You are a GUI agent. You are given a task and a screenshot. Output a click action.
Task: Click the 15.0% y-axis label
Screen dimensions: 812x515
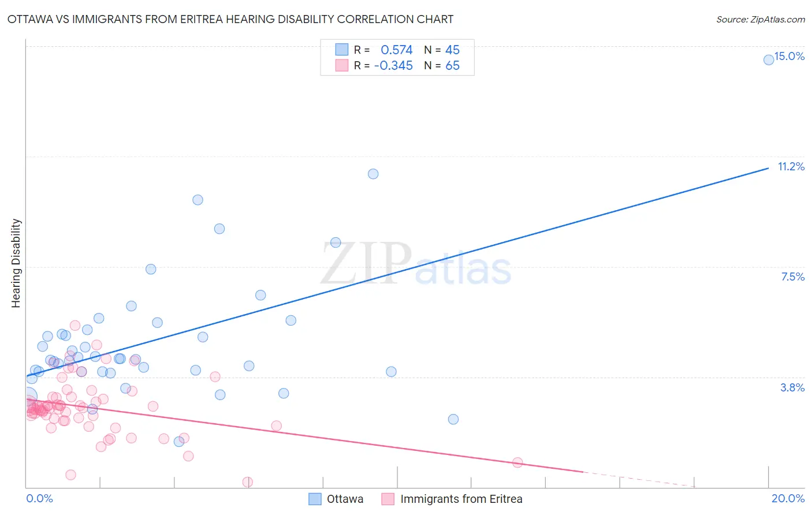(789, 56)
